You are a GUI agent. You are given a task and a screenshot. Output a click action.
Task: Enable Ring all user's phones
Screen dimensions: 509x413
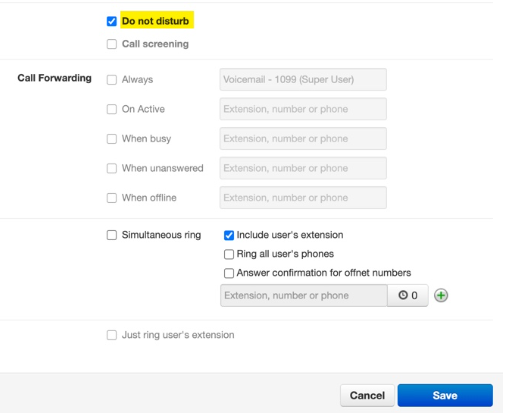229,254
